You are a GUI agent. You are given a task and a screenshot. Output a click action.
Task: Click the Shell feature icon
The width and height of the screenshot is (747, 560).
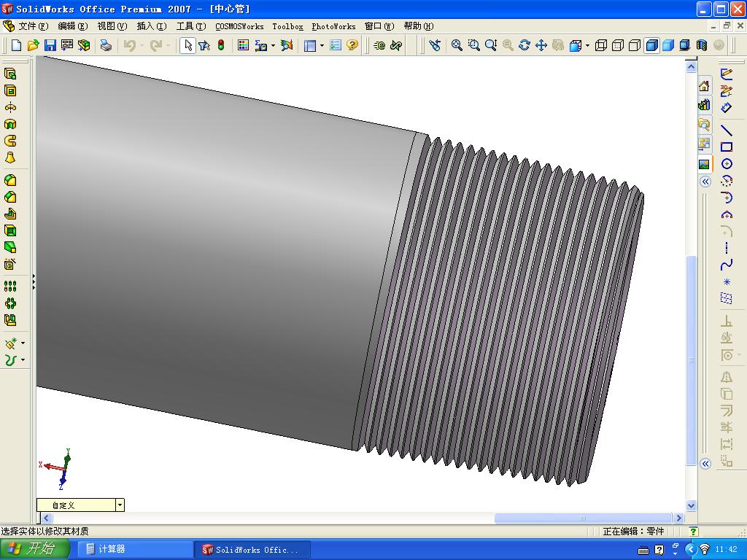coord(10,231)
